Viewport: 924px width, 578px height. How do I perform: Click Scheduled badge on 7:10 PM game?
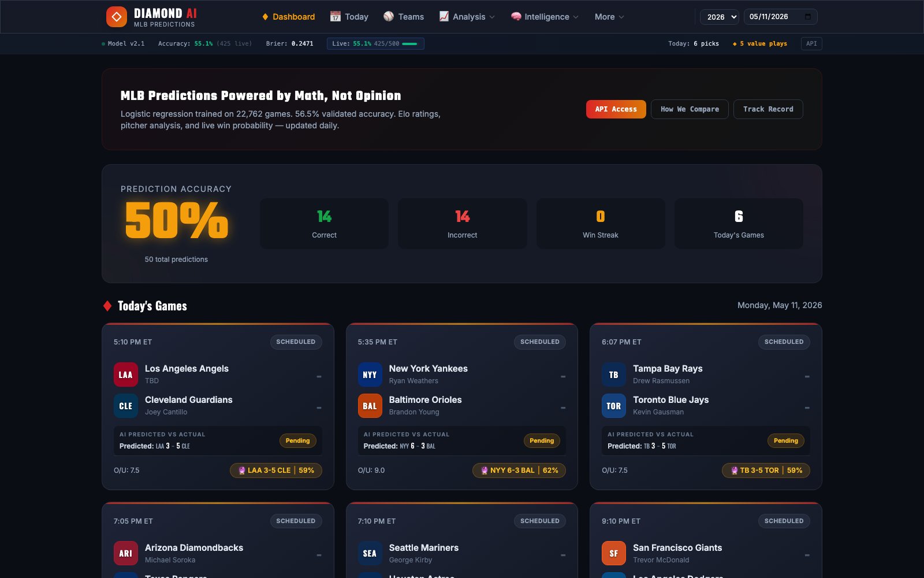[540, 521]
